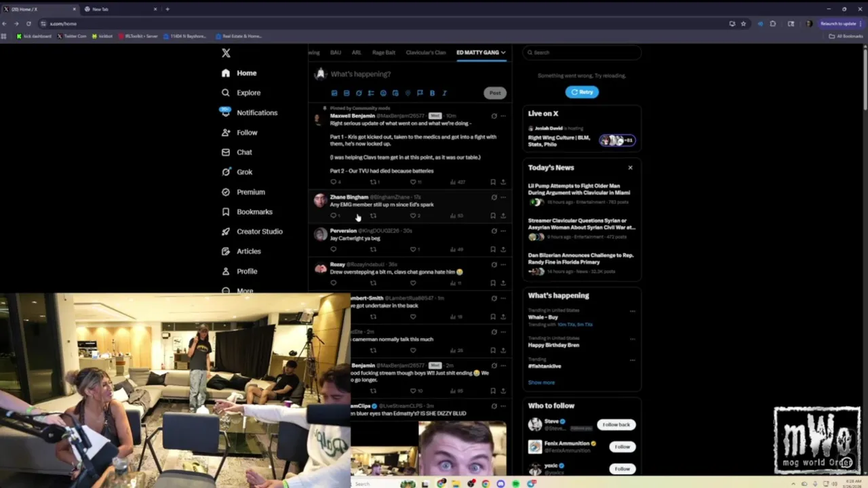Screen dimensions: 868x488
Task: Click the X search box
Action: pos(582,52)
